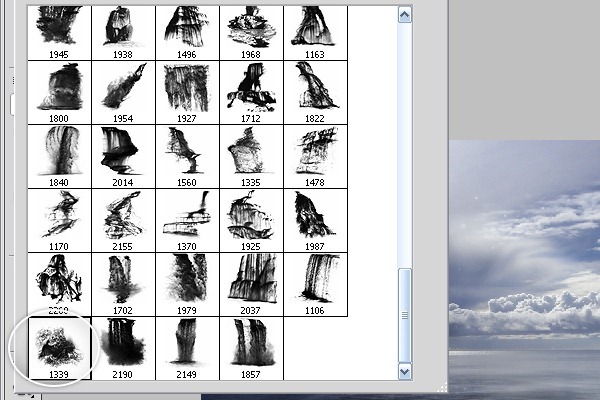Pick brush preset 1979
The height and width of the screenshot is (400, 600).
pos(187,284)
